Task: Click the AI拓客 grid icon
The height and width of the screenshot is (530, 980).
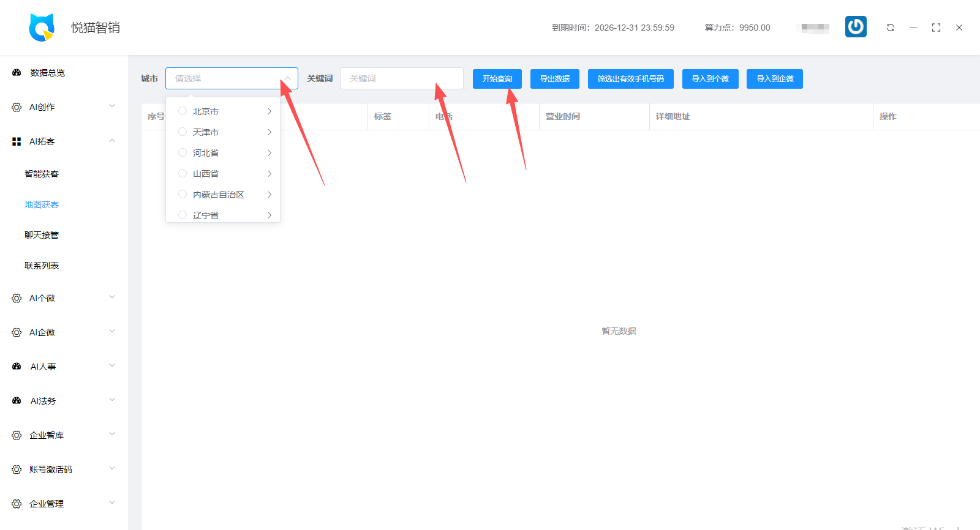Action: click(17, 141)
